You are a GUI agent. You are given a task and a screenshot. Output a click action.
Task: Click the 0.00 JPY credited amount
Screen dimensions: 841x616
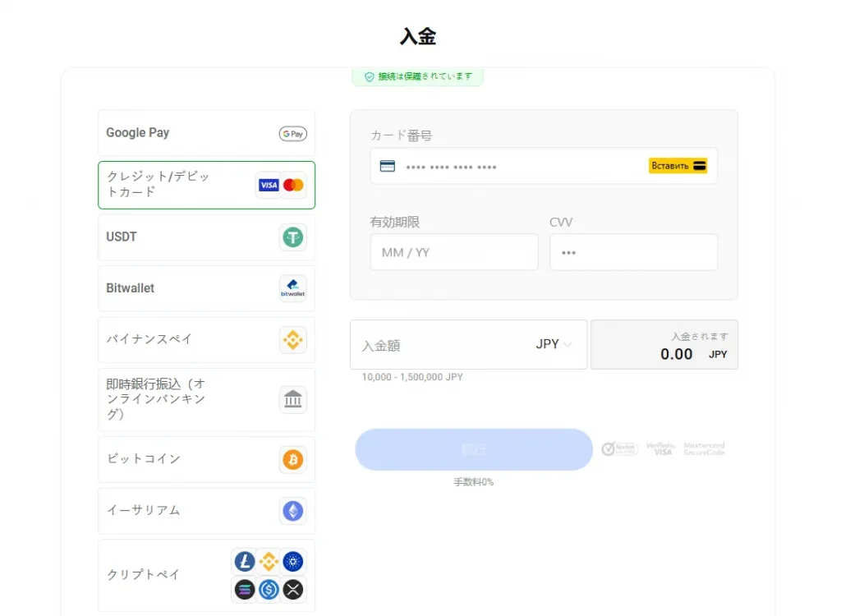[x=693, y=354]
